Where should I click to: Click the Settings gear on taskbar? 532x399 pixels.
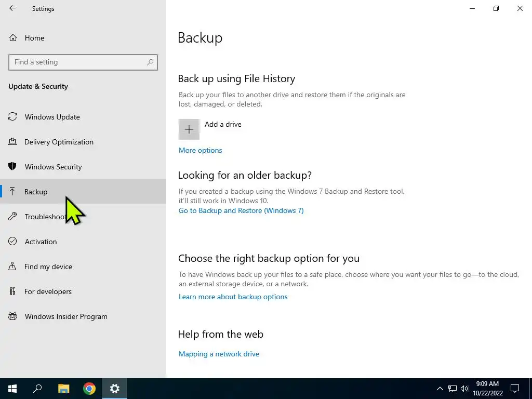115,389
